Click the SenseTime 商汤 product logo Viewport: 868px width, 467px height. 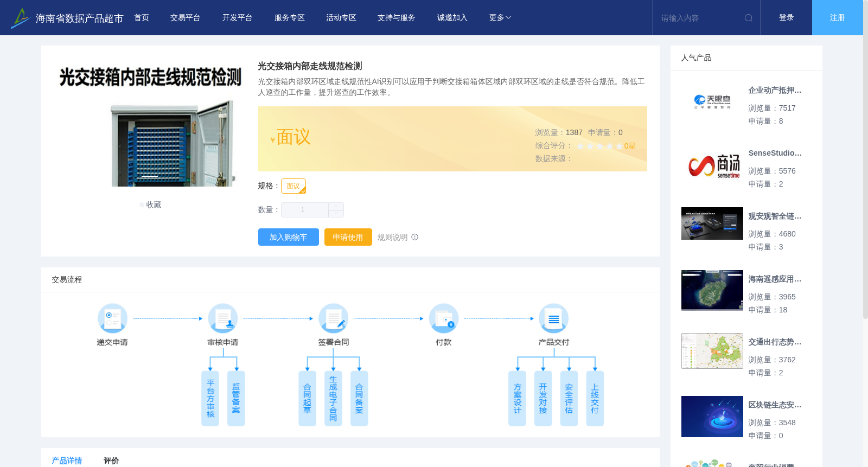[712, 165]
